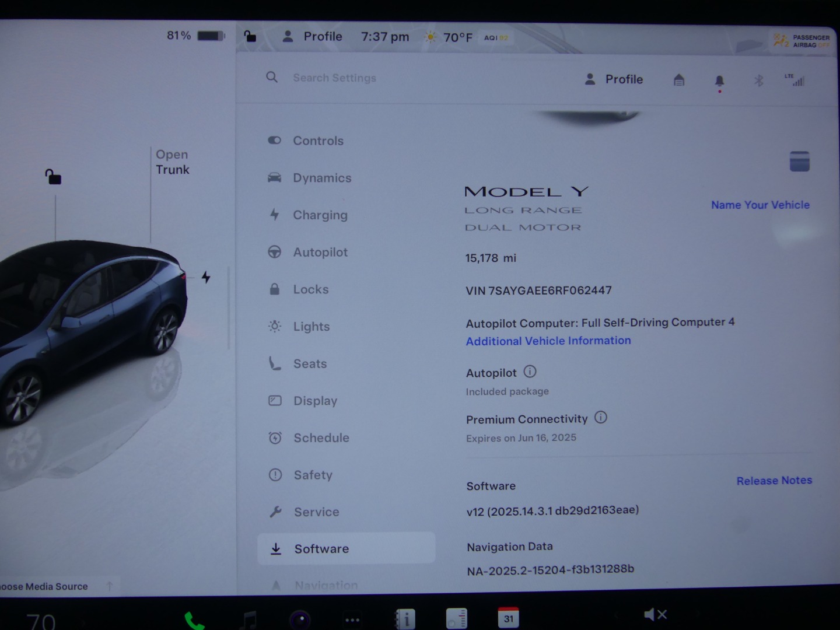Unmute the volume speaker icon
Viewport: 840px width, 630px height.
click(x=654, y=615)
